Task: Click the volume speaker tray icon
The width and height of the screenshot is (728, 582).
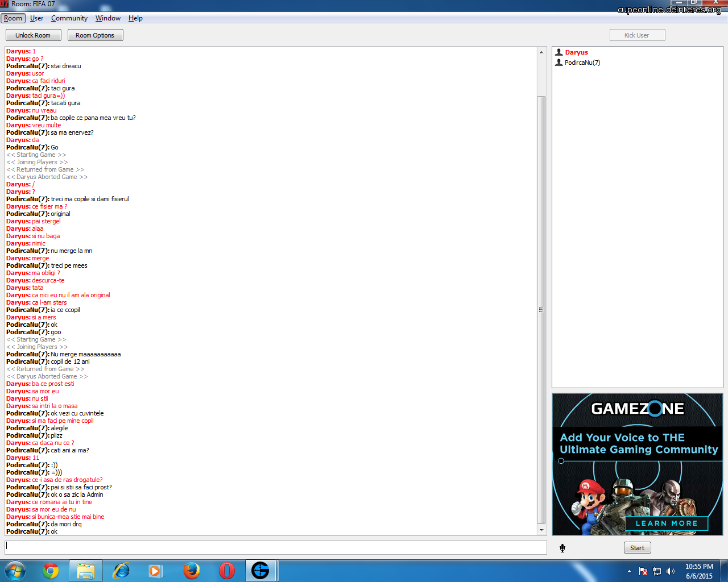Action: click(671, 571)
